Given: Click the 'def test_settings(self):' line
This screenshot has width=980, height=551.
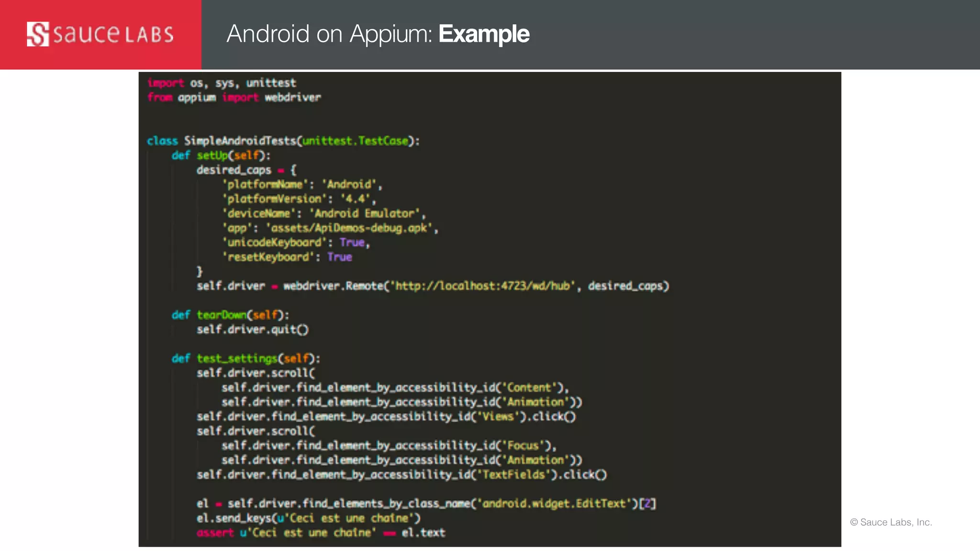Looking at the screenshot, I should (x=246, y=359).
